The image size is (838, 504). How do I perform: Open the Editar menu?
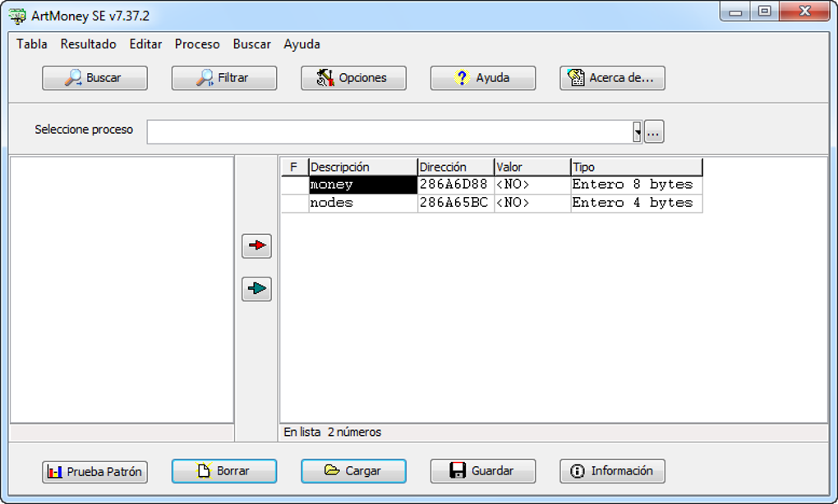(x=145, y=44)
